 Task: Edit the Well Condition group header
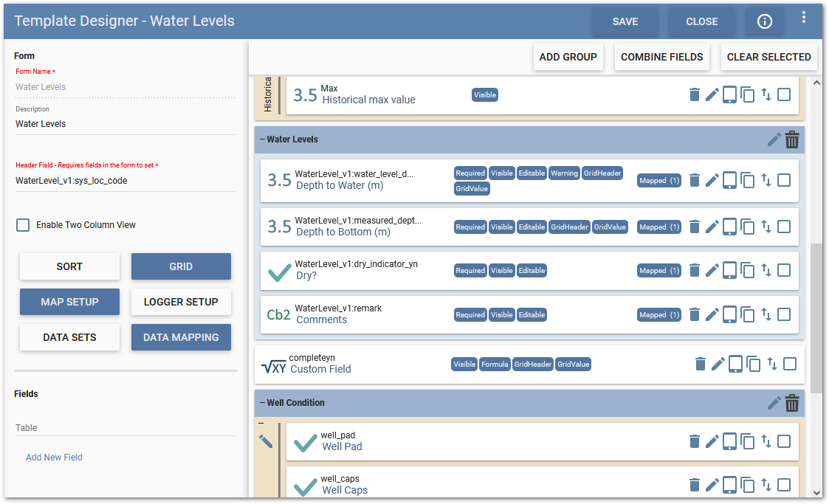pyautogui.click(x=774, y=403)
